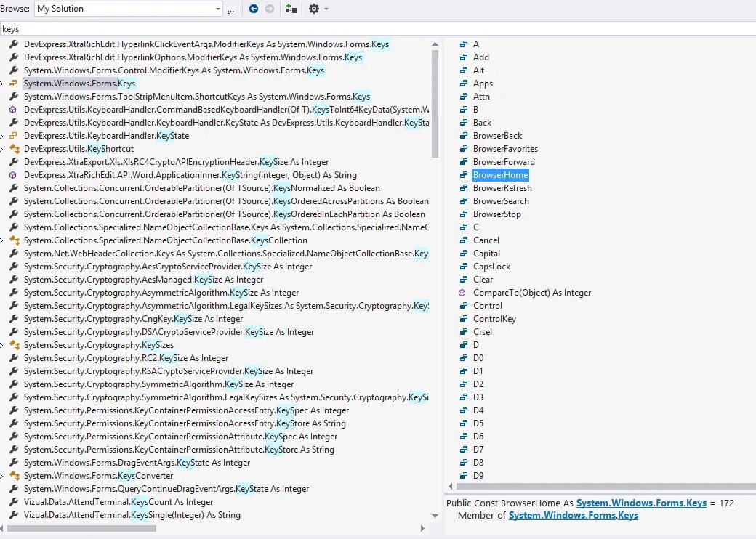Open System.Windows.Forms.Keys link after Member of
Viewport: 756px width, 539px height.
coord(574,516)
